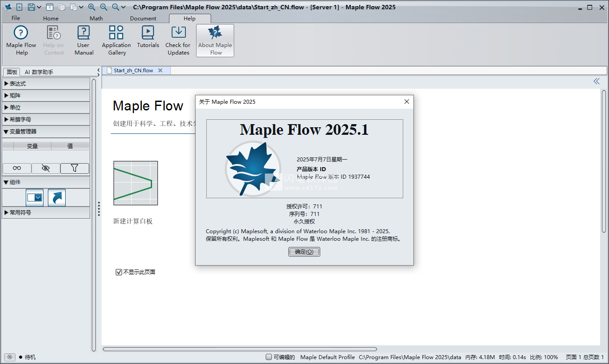
Task: Create a new document from the quick toolbar
Action: [20, 7]
